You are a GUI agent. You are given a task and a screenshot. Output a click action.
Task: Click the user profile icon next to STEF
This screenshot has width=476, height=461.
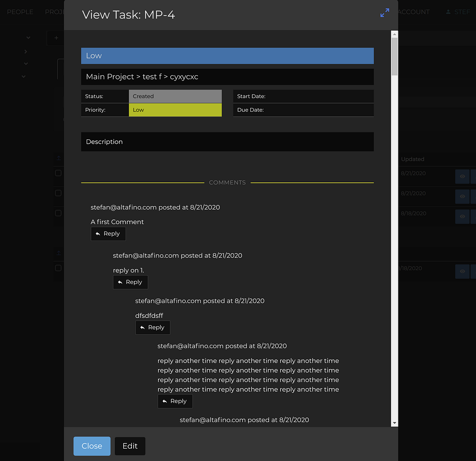click(x=448, y=12)
